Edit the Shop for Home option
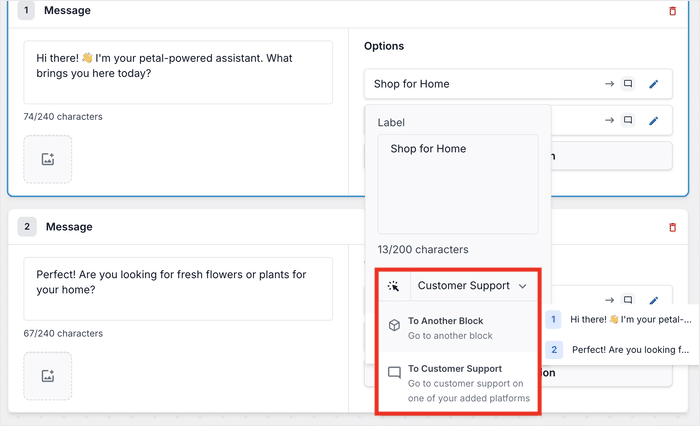The image size is (700, 426). (x=654, y=84)
